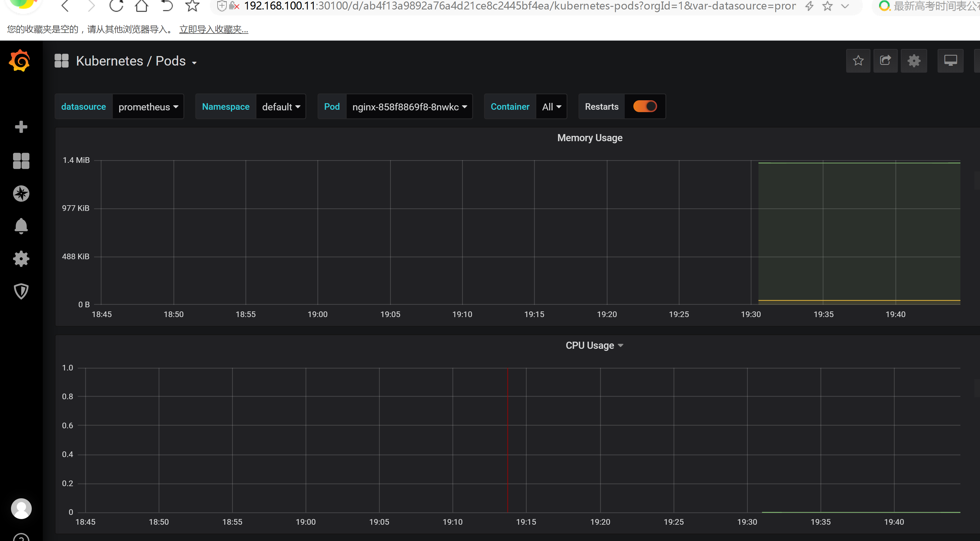Cycle view mode with the monitor icon

coord(950,61)
